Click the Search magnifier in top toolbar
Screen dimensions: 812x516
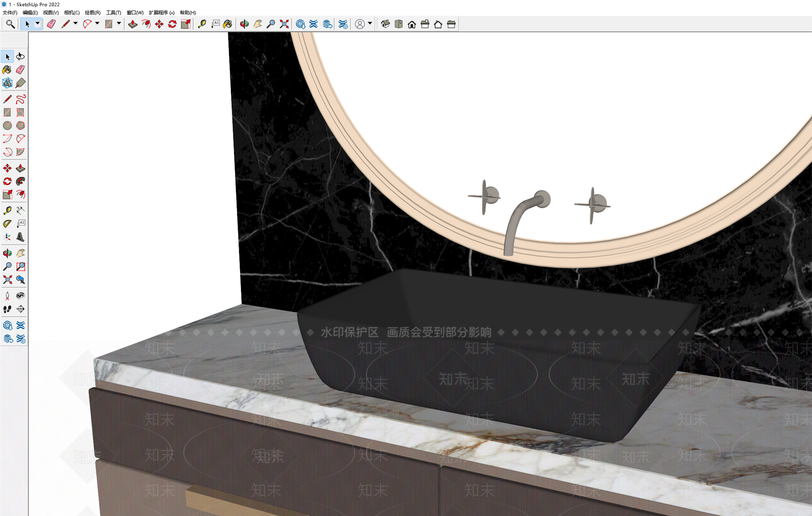10,24
